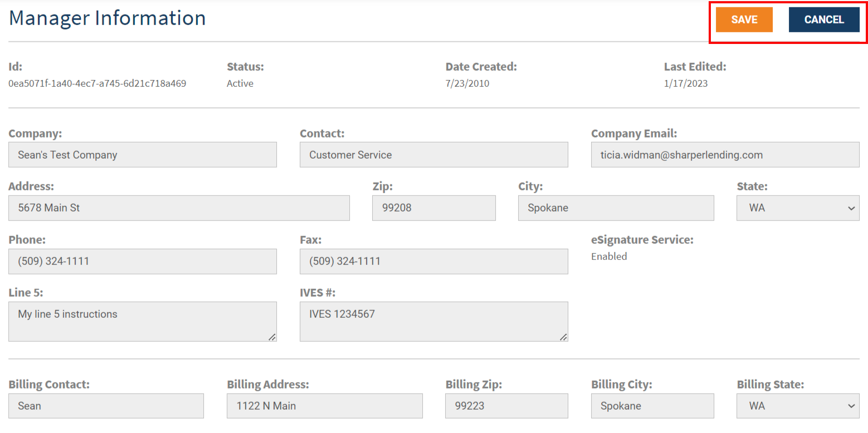Click the orange SAVE button
The height and width of the screenshot is (433, 868).
(744, 19)
